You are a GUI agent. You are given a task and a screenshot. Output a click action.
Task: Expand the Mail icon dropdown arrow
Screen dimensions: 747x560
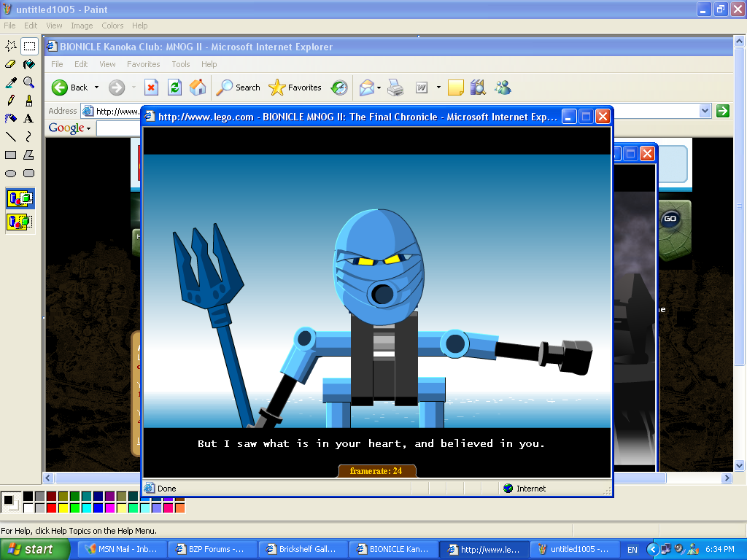379,87
